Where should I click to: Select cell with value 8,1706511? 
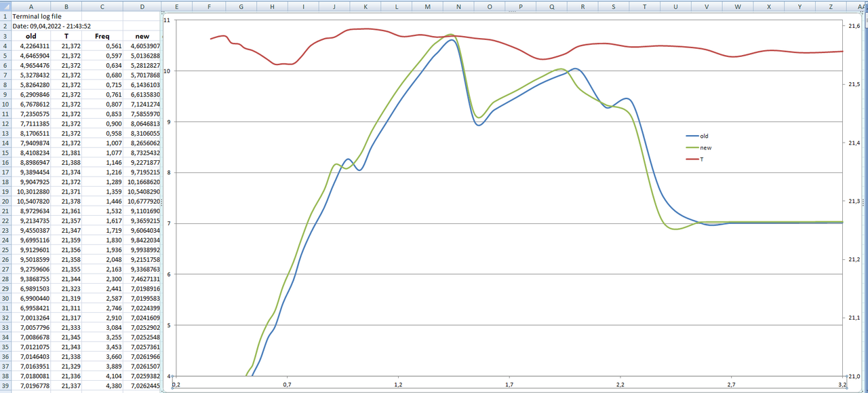(31, 134)
